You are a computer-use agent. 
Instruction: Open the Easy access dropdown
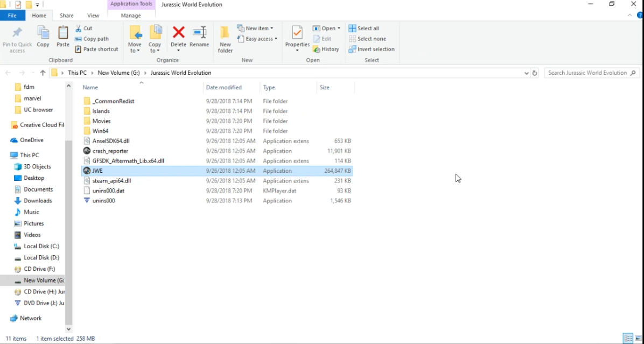click(x=257, y=39)
